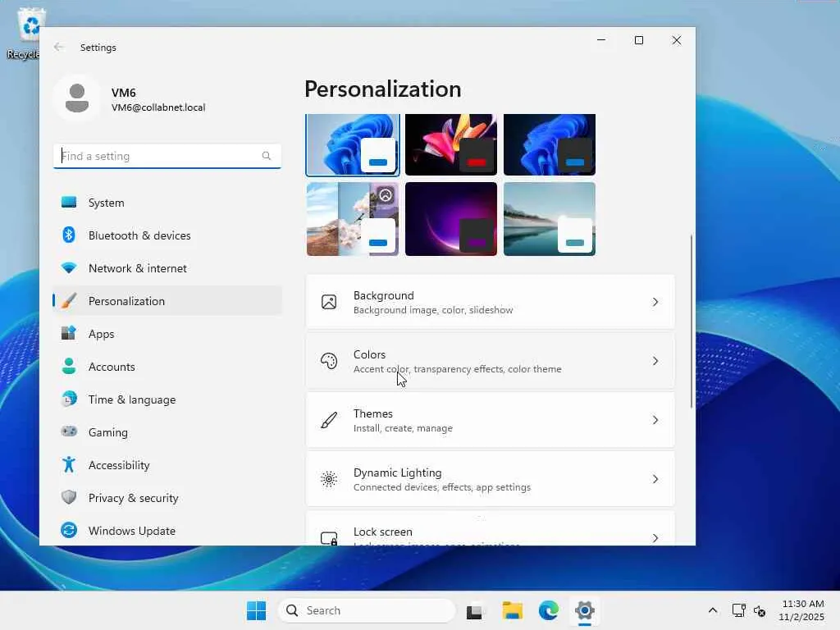This screenshot has height=630, width=840.
Task: Click the Accounts person icon in sidebar
Action: coord(69,366)
